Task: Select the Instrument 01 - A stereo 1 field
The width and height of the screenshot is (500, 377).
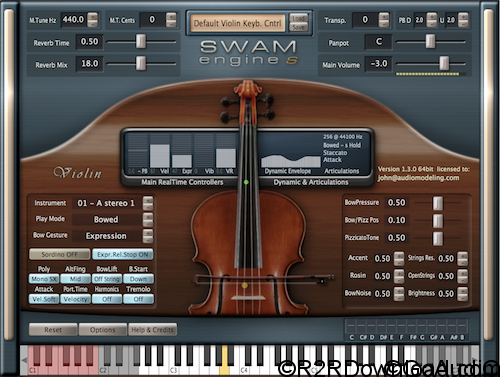Action: 106,203
